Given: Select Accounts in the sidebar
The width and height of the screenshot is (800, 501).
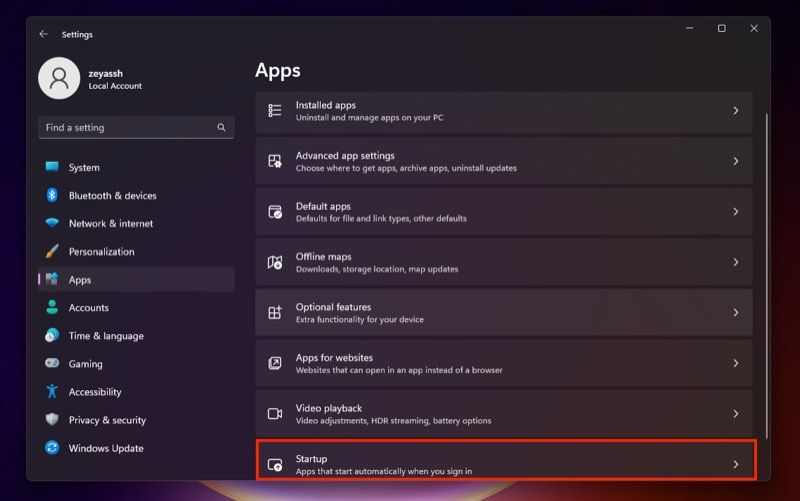Looking at the screenshot, I should click(88, 308).
